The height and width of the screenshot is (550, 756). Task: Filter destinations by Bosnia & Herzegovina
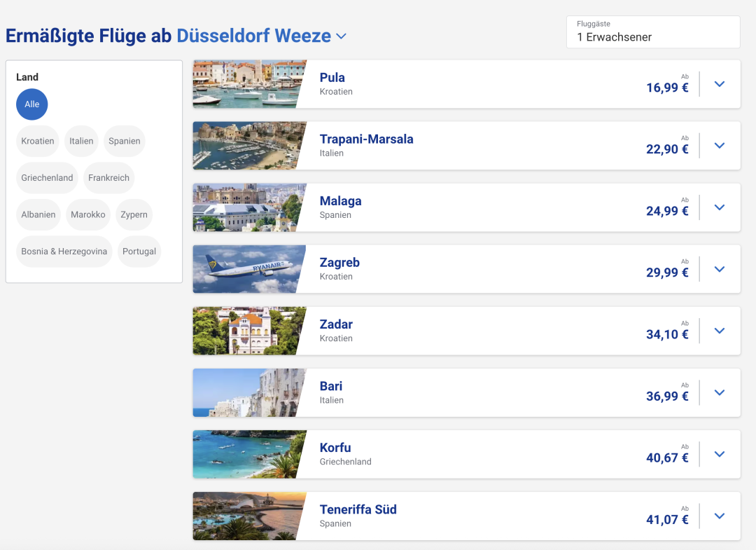click(64, 252)
